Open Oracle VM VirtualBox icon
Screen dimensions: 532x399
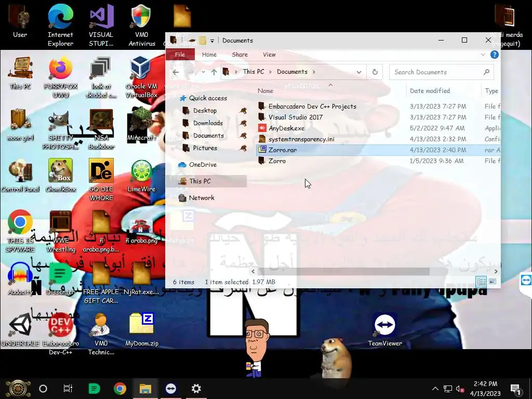coord(141,77)
